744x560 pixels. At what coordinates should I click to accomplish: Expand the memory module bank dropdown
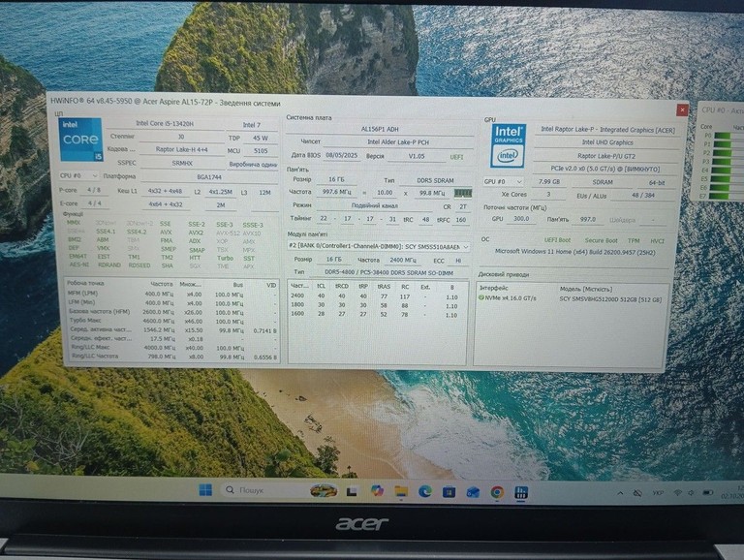click(379, 247)
